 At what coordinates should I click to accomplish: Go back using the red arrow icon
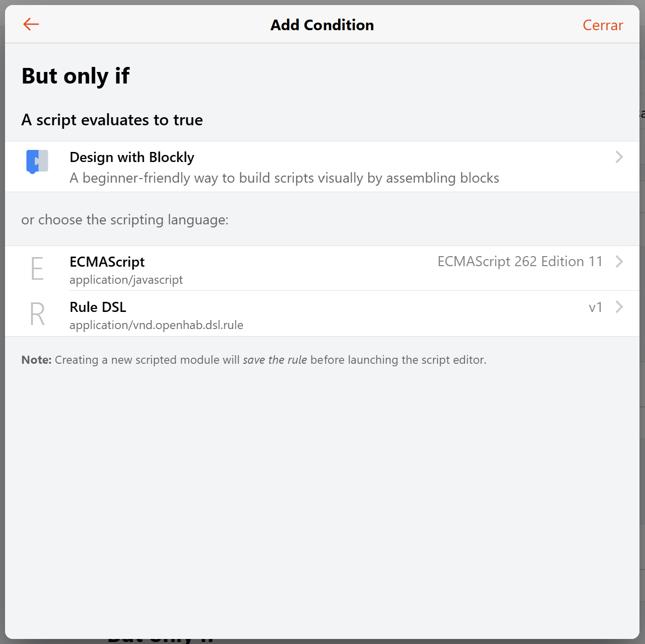coord(31,24)
